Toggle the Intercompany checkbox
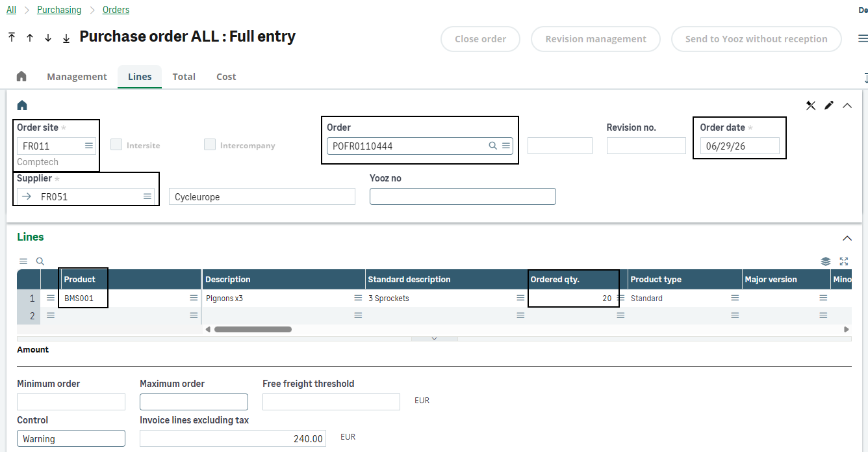Screen dimensions: 868x452 210,144
